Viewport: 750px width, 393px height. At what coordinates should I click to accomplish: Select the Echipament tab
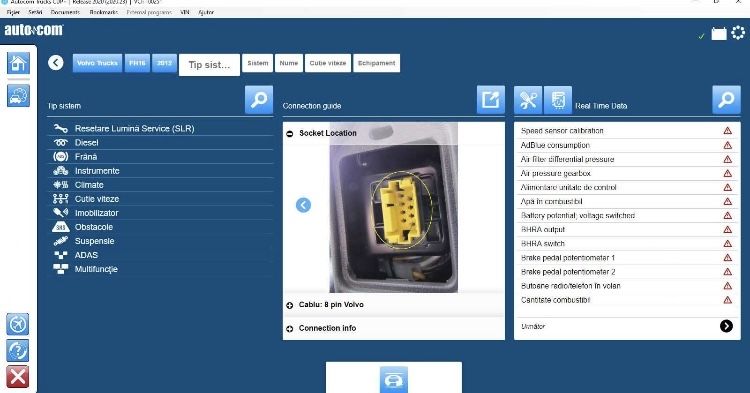click(376, 63)
